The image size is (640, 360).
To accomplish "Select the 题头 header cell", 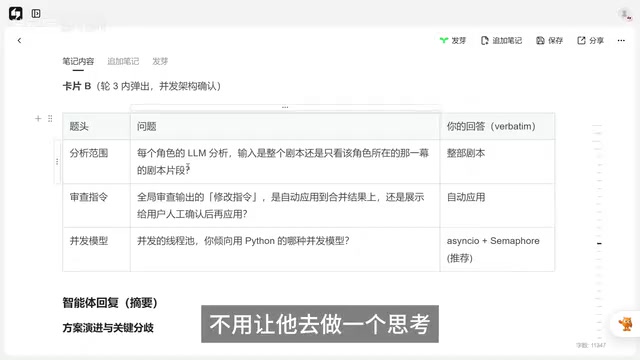I will coord(96,126).
